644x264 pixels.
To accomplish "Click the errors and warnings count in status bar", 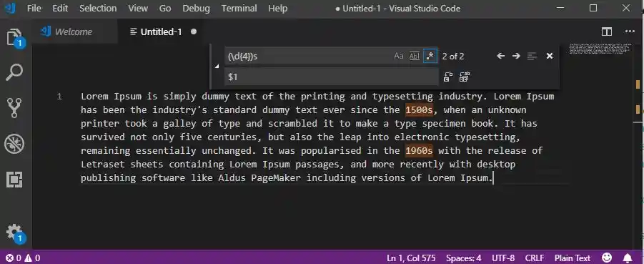I will coord(23,258).
